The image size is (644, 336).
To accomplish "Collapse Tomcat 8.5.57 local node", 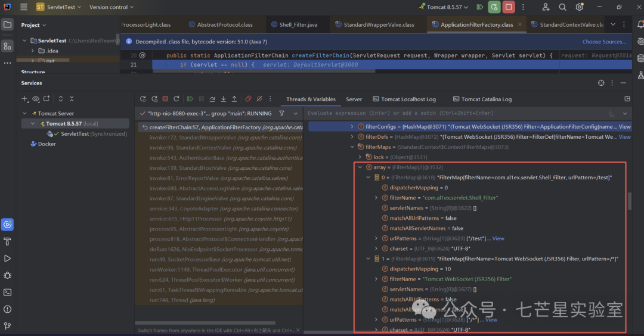I will coord(33,123).
